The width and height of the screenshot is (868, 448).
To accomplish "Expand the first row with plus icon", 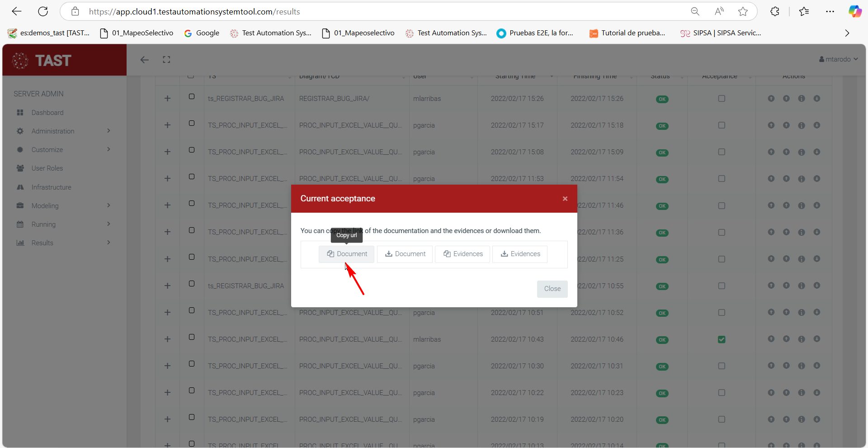I will pos(167,99).
